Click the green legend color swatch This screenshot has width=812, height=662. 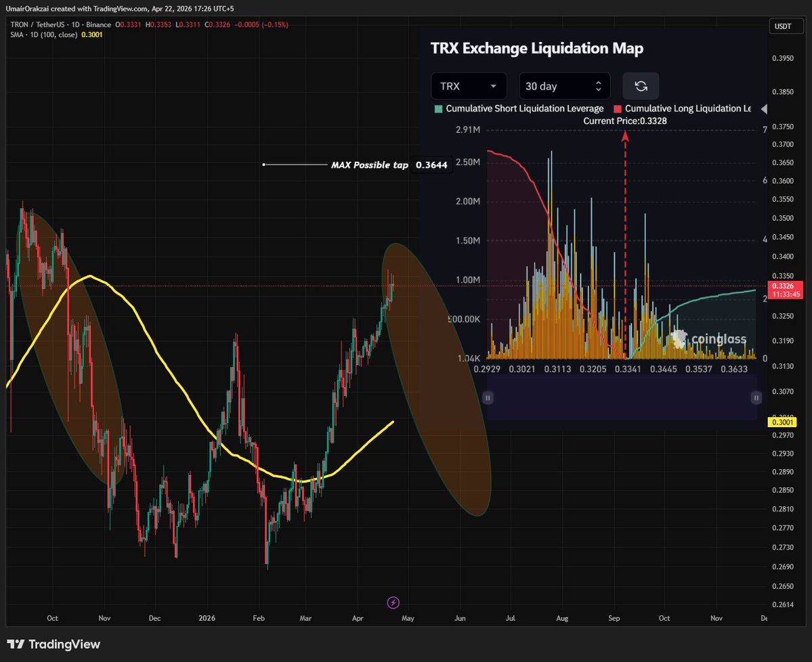coord(438,108)
